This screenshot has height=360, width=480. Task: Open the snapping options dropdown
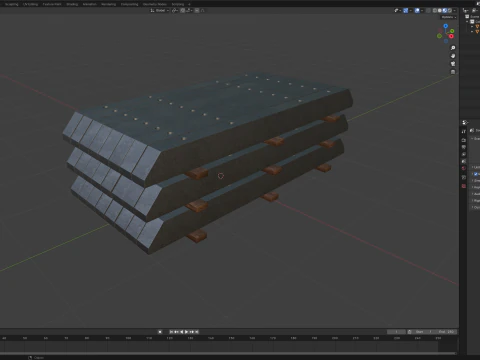[188, 11]
